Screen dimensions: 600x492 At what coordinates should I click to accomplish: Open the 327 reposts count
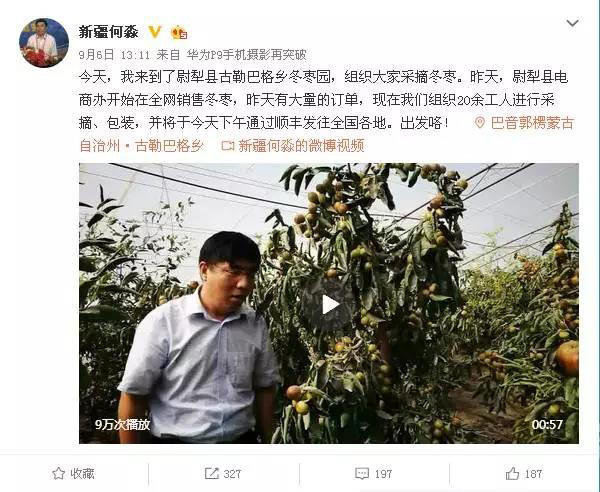(x=232, y=474)
